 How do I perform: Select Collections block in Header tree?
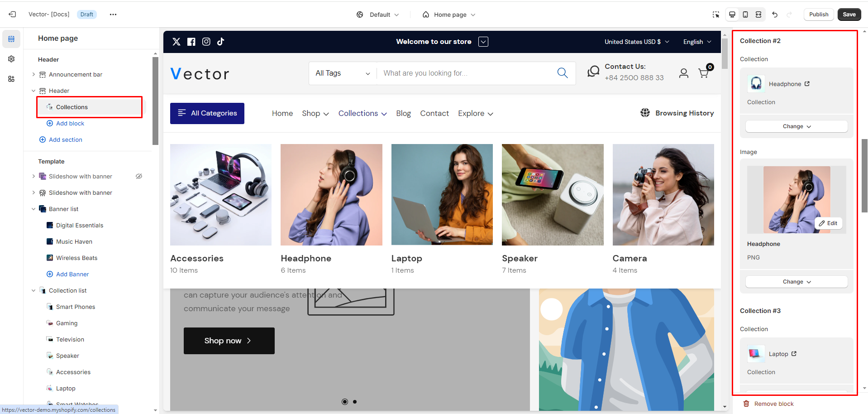click(x=72, y=107)
